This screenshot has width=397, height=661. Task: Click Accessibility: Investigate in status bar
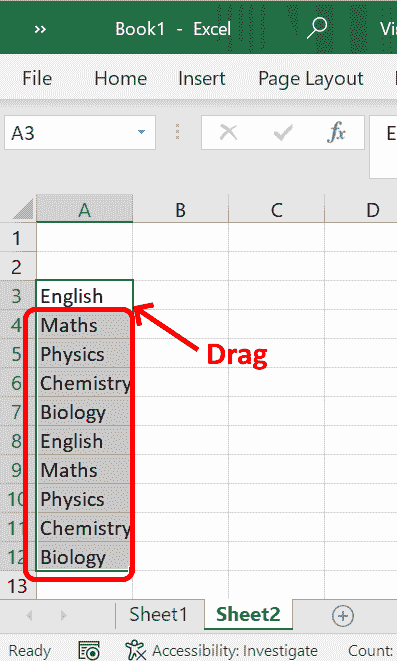(222, 650)
